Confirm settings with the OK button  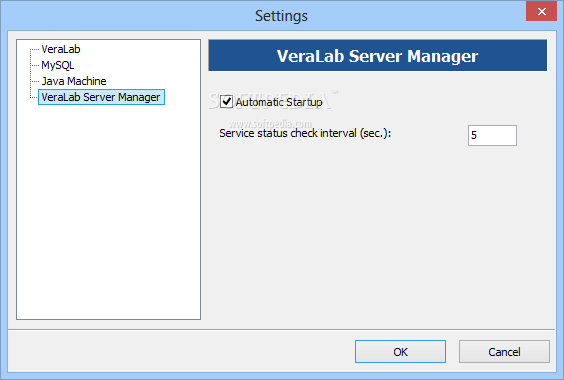(400, 352)
